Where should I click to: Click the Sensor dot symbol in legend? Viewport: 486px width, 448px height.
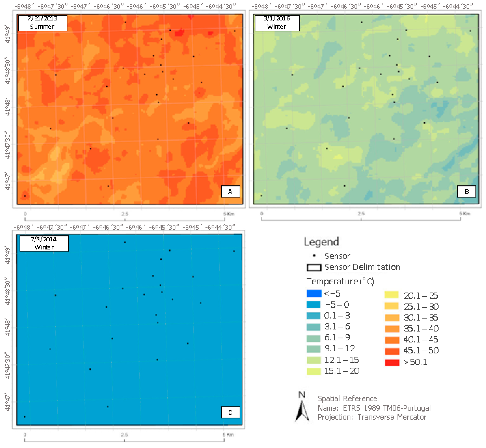(314, 256)
